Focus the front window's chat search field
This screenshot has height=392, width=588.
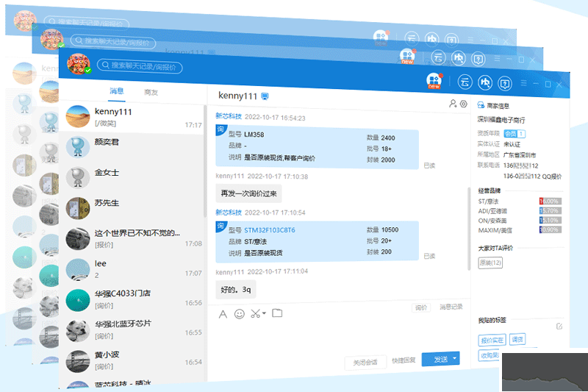[140, 66]
